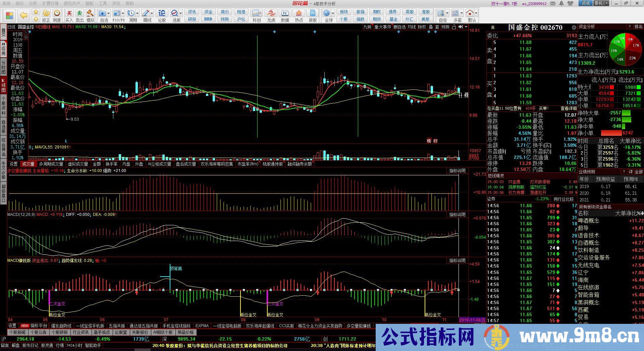
Task: Switch to the 换手率 indicator tab
Action: click(111, 164)
